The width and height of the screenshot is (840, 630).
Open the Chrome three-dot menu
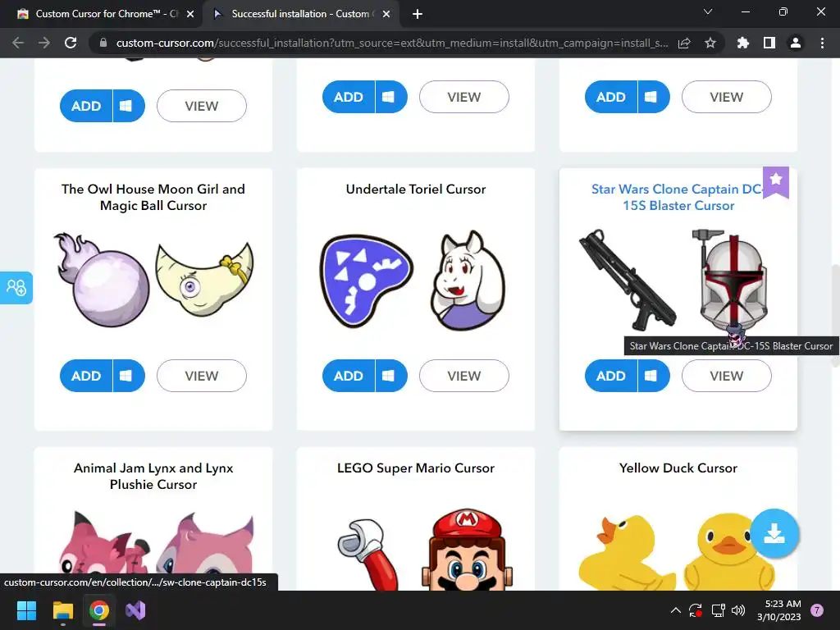pyautogui.click(x=822, y=43)
